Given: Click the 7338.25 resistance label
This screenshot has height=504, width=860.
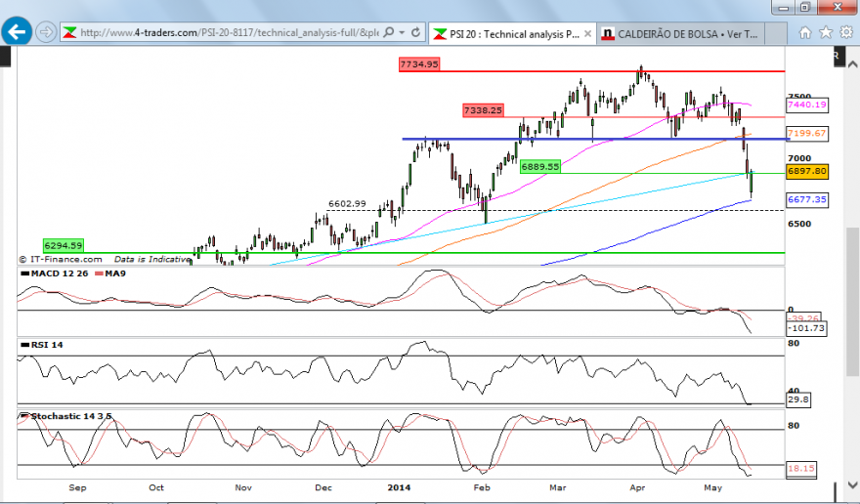Looking at the screenshot, I should [x=483, y=110].
